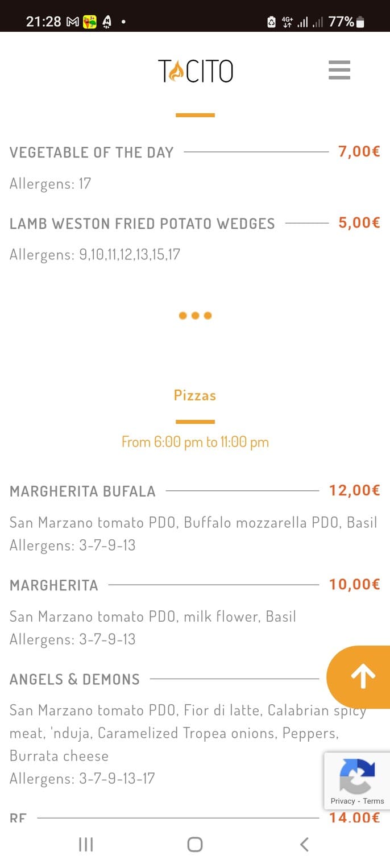Image resolution: width=390 pixels, height=868 pixels.
Task: Tap the allergens list for Vegetable of the Day
Action: [x=49, y=183]
